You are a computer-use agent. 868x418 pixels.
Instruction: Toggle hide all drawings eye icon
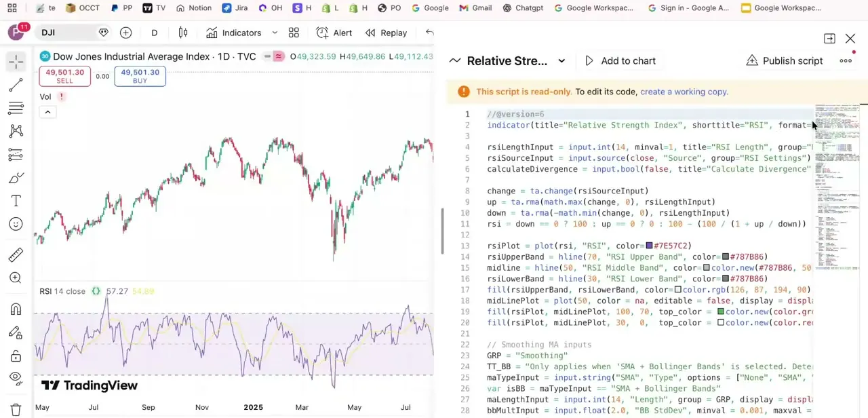point(16,379)
